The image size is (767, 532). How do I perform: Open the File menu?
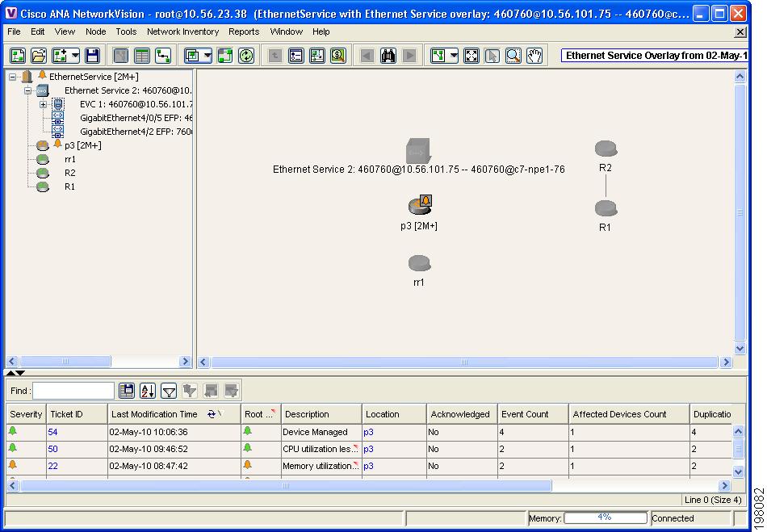click(14, 31)
